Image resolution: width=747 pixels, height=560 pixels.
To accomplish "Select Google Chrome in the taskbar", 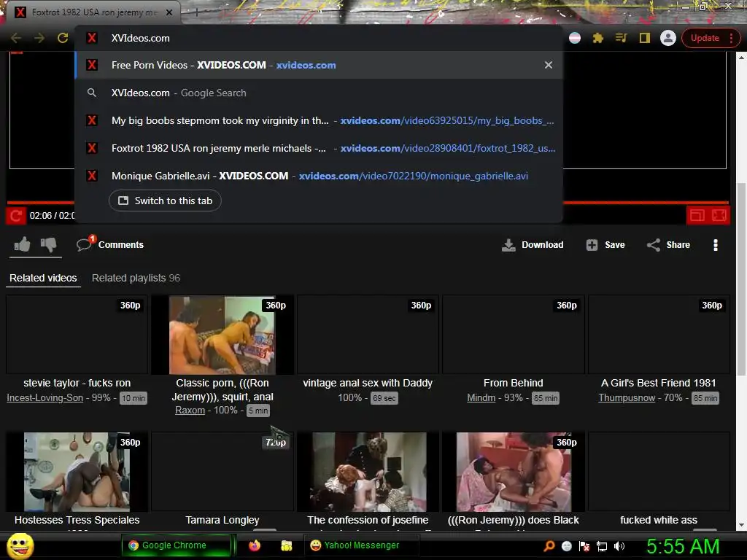I will click(176, 545).
